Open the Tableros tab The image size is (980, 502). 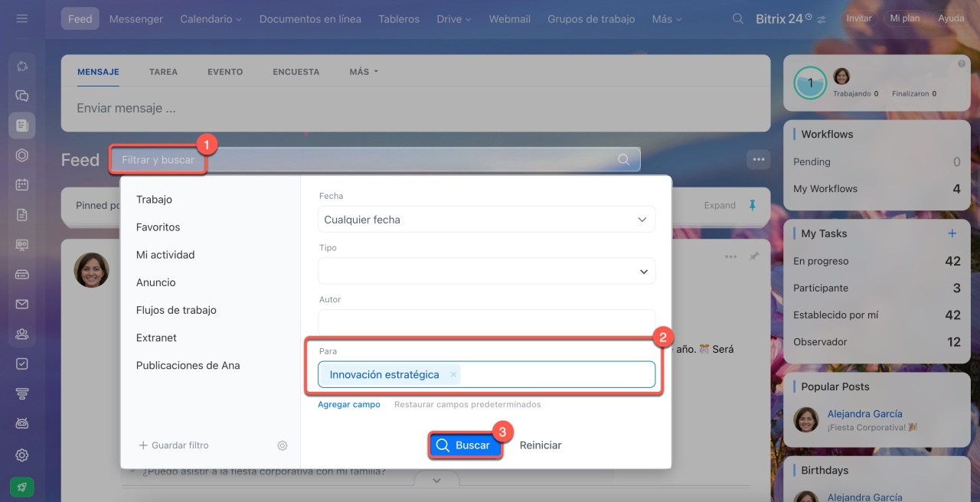pos(399,18)
